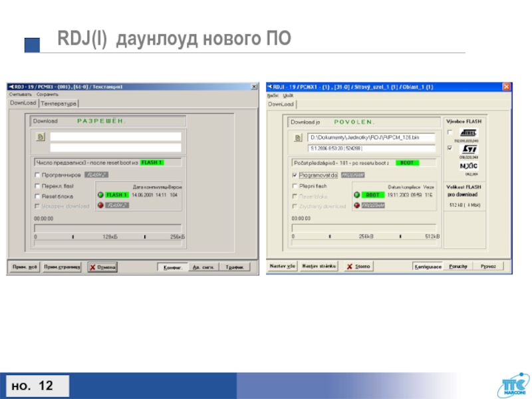Click red LED next to FLASH 2

(x=100, y=205)
